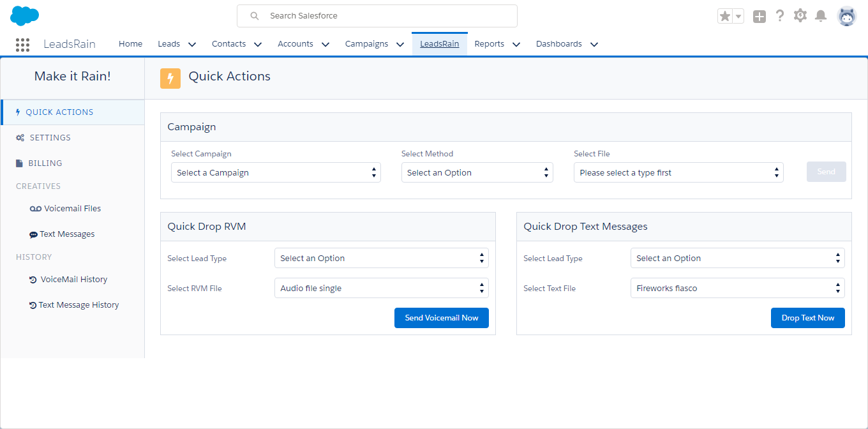Click the 'Make it Rain!' sidebar heading
Image resolution: width=868 pixels, height=429 pixels.
point(73,77)
